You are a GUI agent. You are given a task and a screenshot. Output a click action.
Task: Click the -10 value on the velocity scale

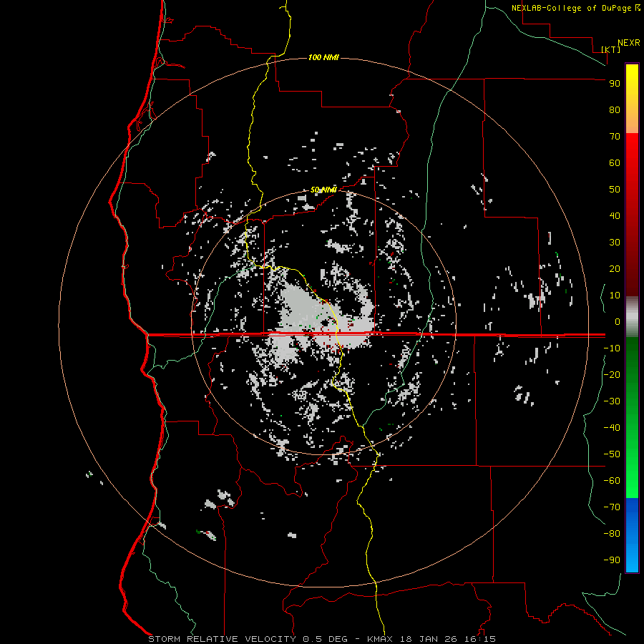612,348
